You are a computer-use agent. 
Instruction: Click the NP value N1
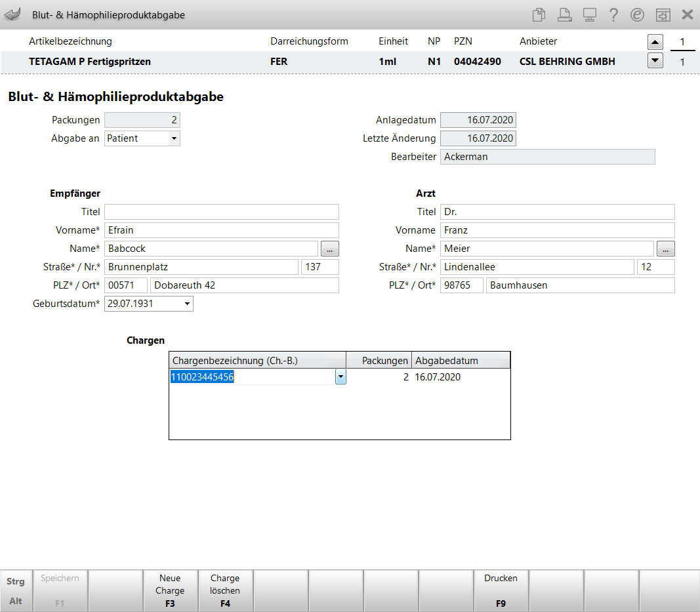click(434, 62)
